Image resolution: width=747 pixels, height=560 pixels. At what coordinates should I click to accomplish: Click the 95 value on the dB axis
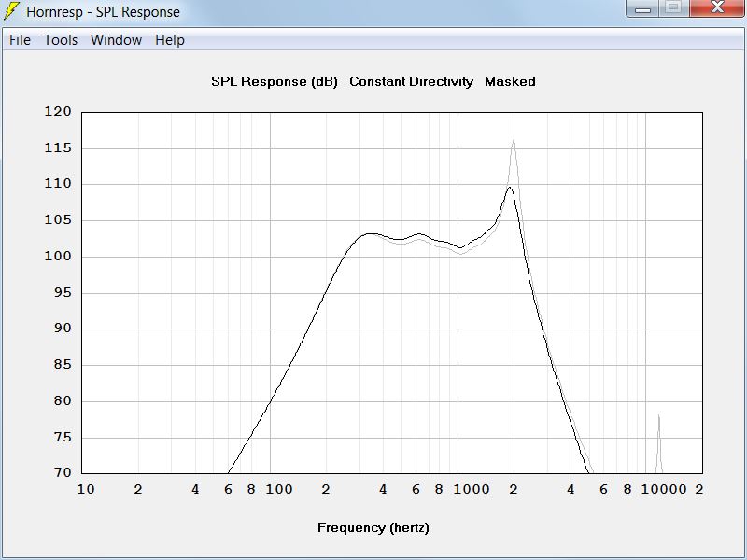(63, 292)
